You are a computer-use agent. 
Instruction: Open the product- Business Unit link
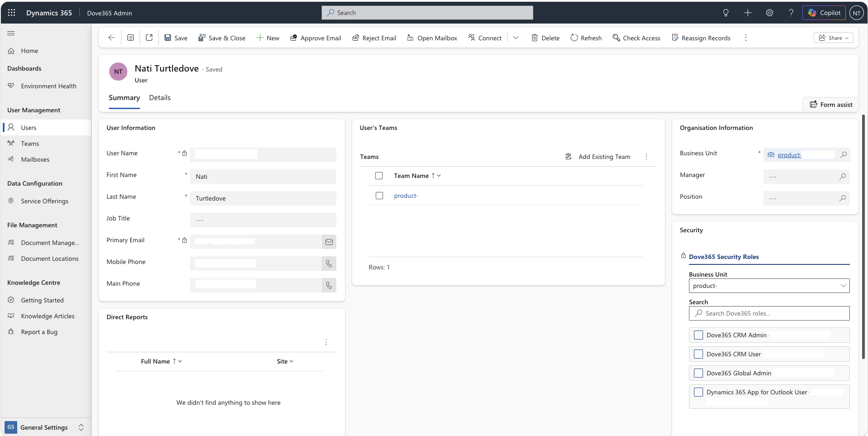[x=789, y=155]
